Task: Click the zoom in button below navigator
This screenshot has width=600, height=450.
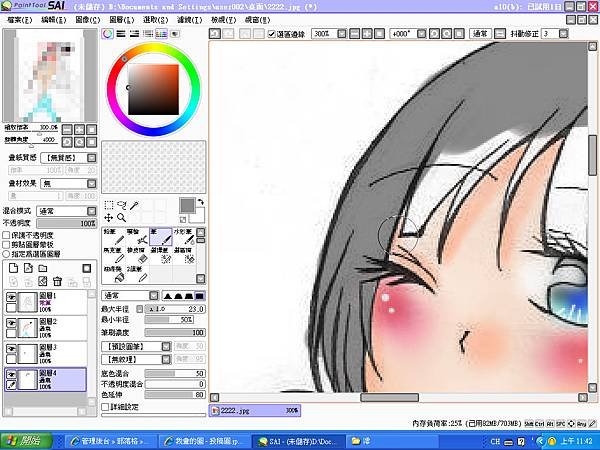Action: [79, 129]
